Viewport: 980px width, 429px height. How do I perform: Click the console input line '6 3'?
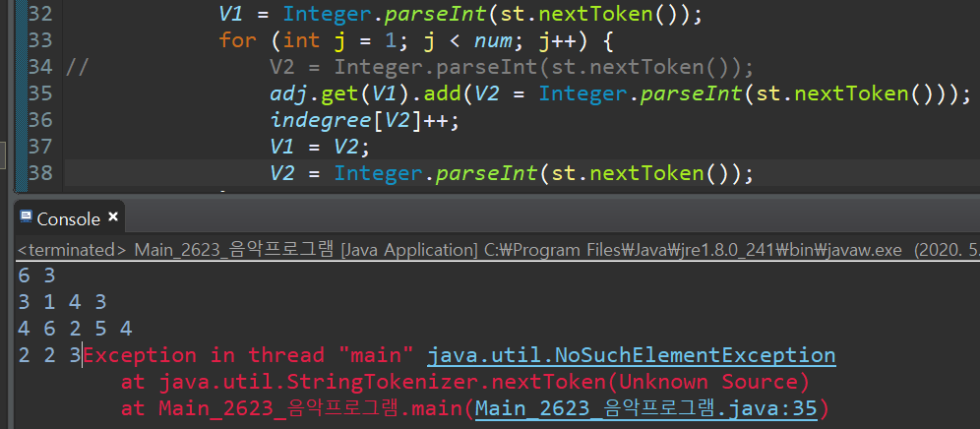36,276
